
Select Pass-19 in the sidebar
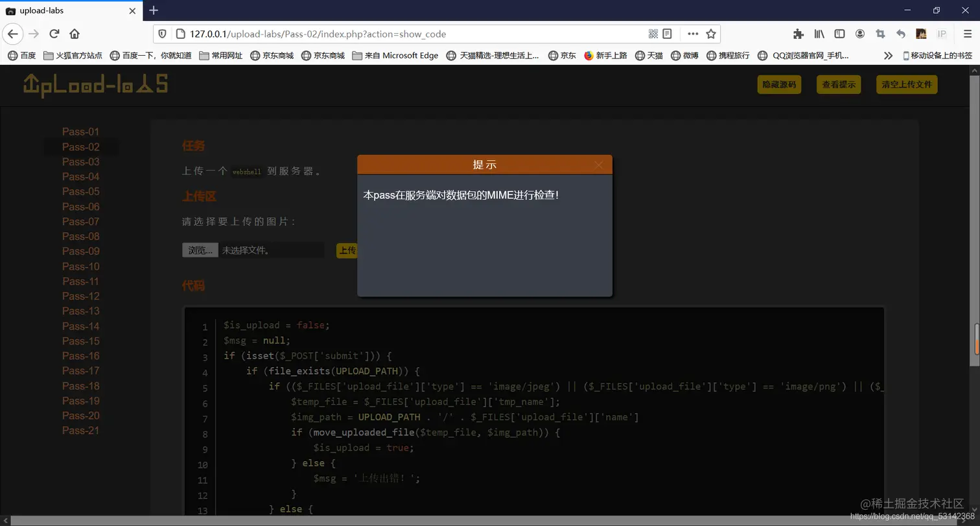[80, 401]
